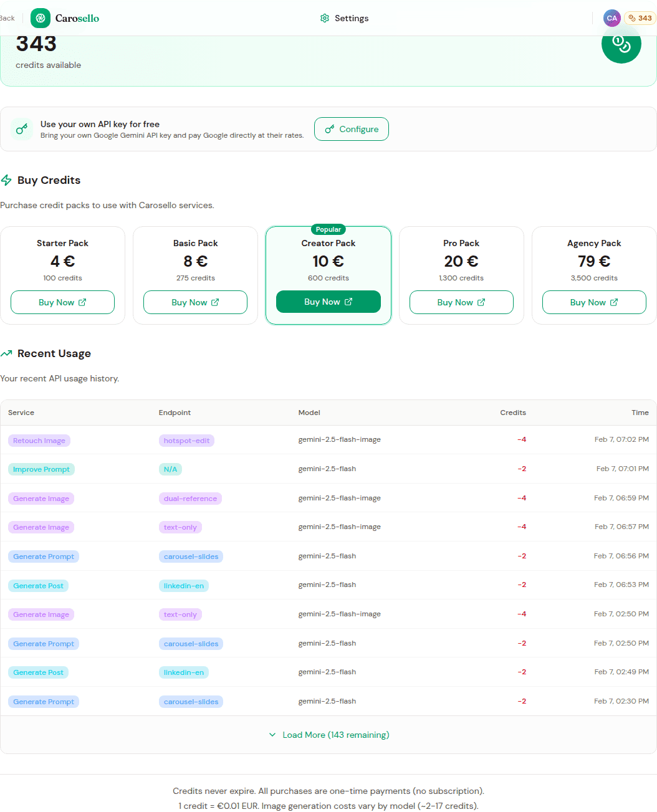Click the Settings gear icon
Screen dimensions: 657x812
[x=325, y=18]
